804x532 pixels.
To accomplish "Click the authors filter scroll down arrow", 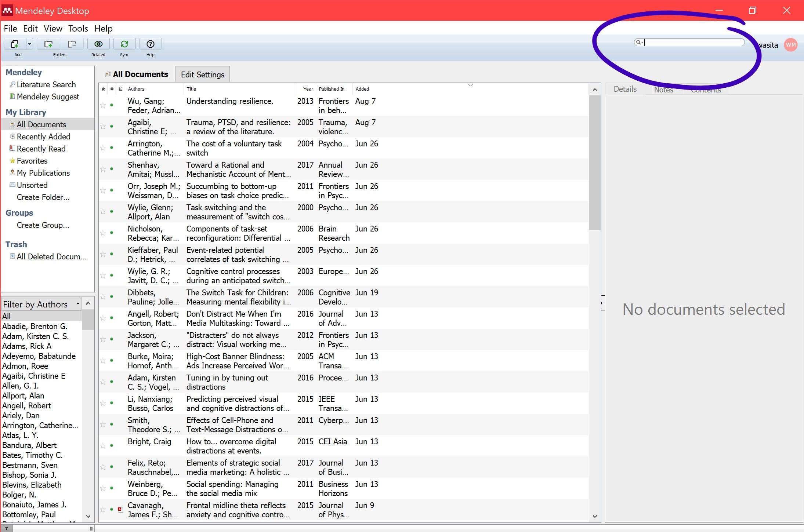I will [88, 516].
